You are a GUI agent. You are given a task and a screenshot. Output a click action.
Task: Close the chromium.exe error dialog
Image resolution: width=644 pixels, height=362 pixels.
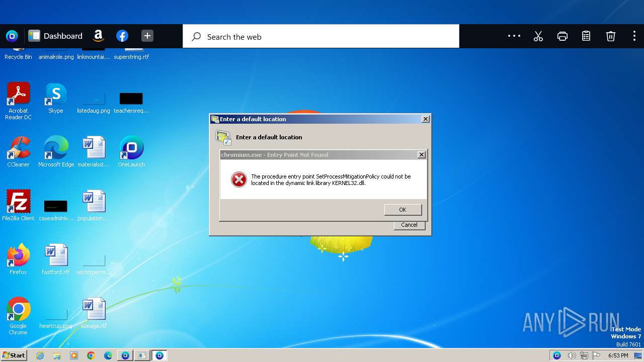[422, 155]
